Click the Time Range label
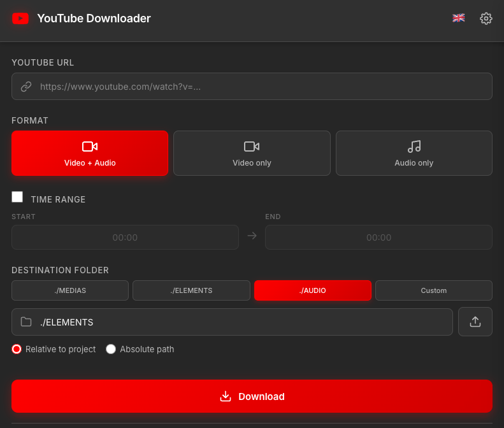Viewport: 504px width, 428px height. [58, 199]
